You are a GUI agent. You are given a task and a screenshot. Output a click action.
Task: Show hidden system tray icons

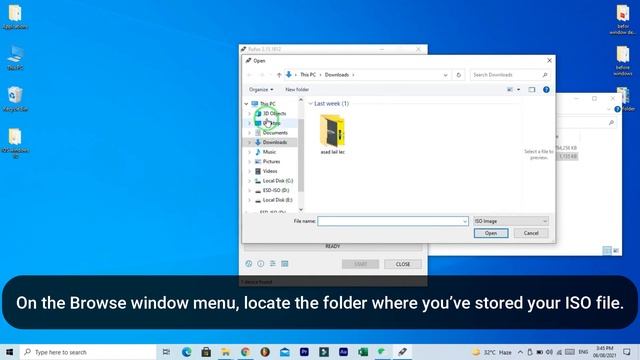click(x=520, y=352)
